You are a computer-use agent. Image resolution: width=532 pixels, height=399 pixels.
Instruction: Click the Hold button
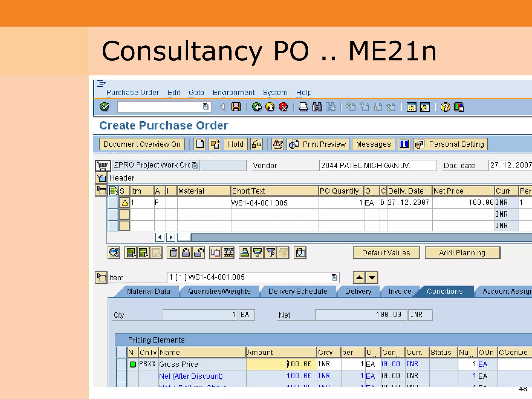236,144
